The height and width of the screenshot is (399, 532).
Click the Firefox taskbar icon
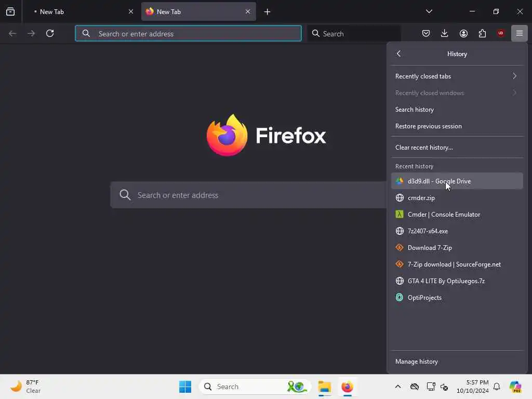pyautogui.click(x=347, y=387)
